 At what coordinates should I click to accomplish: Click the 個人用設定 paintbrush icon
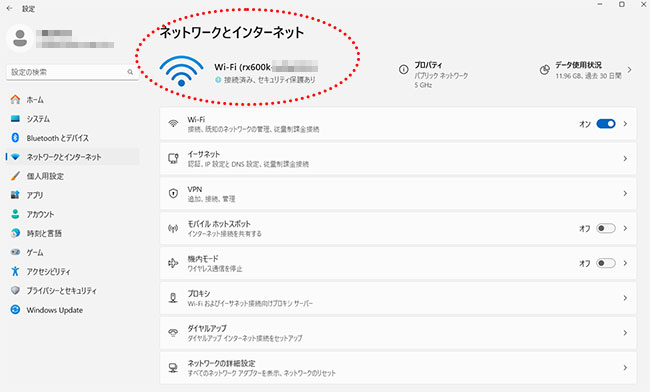15,176
